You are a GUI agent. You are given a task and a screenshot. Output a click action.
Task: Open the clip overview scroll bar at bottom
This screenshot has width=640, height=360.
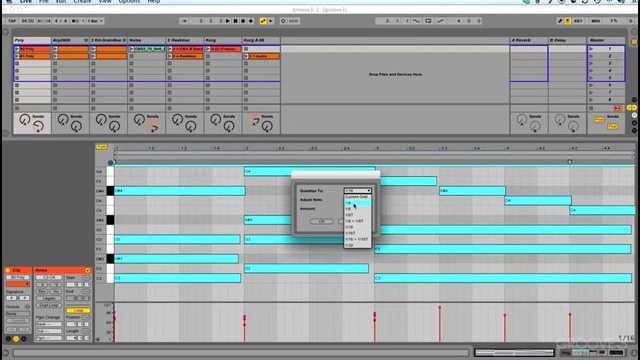click(x=514, y=352)
